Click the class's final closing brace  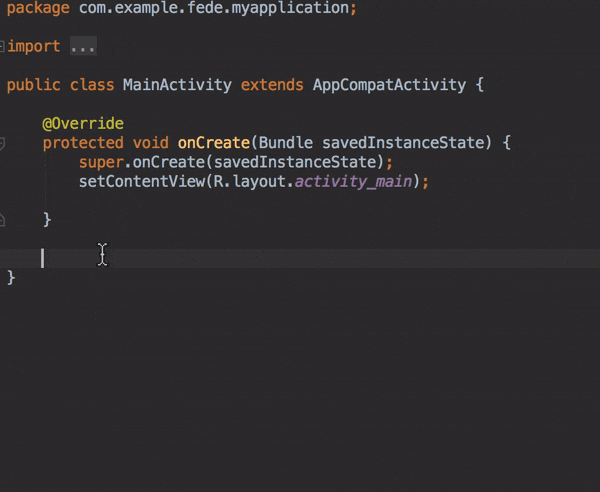(11, 278)
